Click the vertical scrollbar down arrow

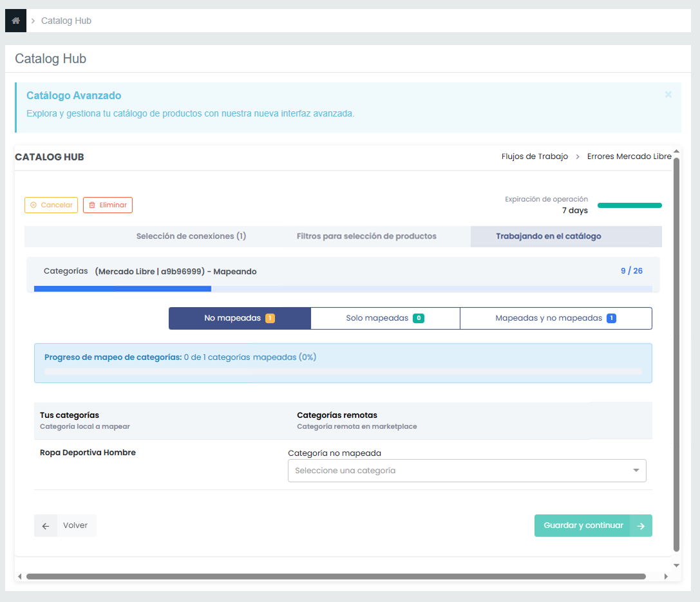tap(676, 565)
